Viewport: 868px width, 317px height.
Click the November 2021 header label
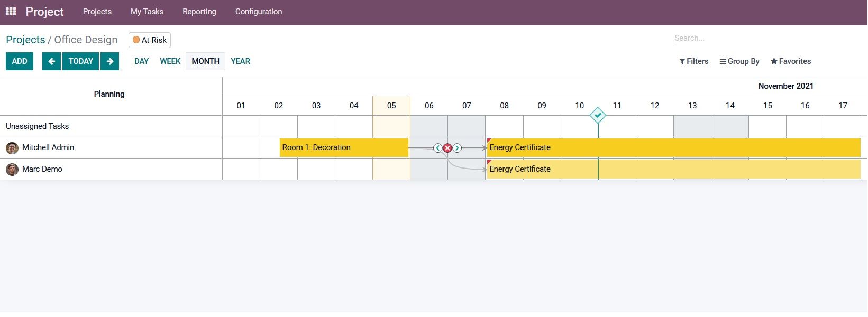tap(785, 86)
